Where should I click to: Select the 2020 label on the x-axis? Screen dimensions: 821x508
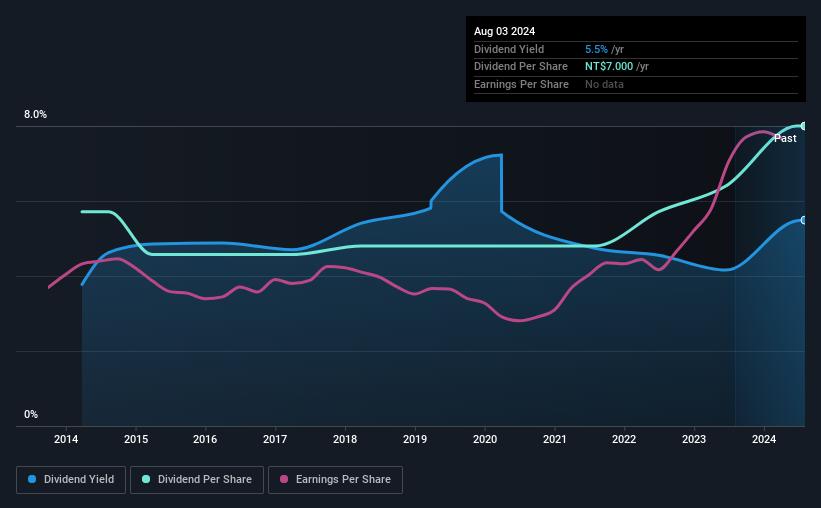485,439
